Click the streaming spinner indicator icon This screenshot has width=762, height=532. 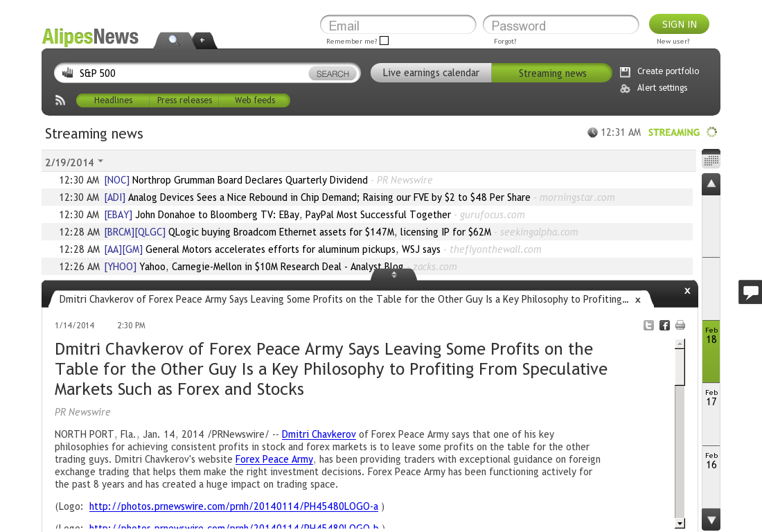[x=711, y=132]
